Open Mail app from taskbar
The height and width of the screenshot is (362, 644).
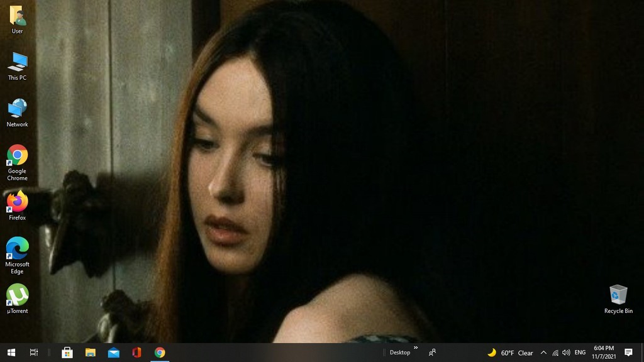114,353
